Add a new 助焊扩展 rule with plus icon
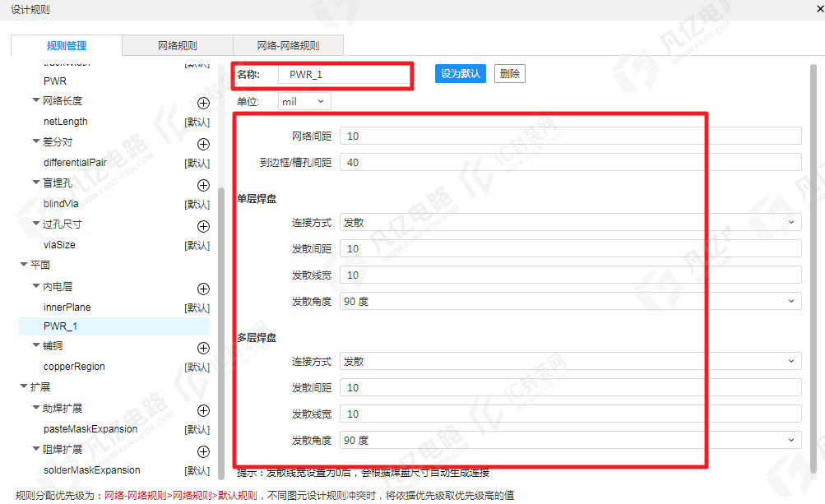This screenshot has height=504, width=825. (203, 410)
